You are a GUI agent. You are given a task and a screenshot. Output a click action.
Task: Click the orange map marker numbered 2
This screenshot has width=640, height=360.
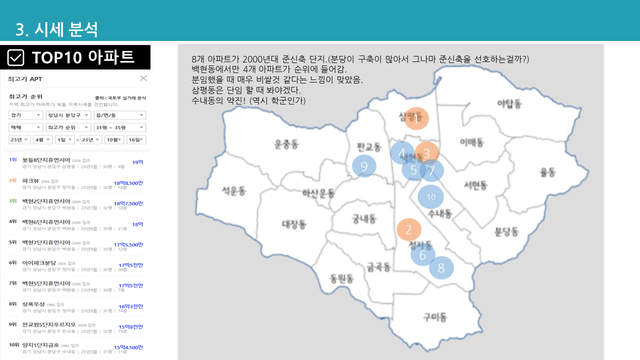(409, 229)
